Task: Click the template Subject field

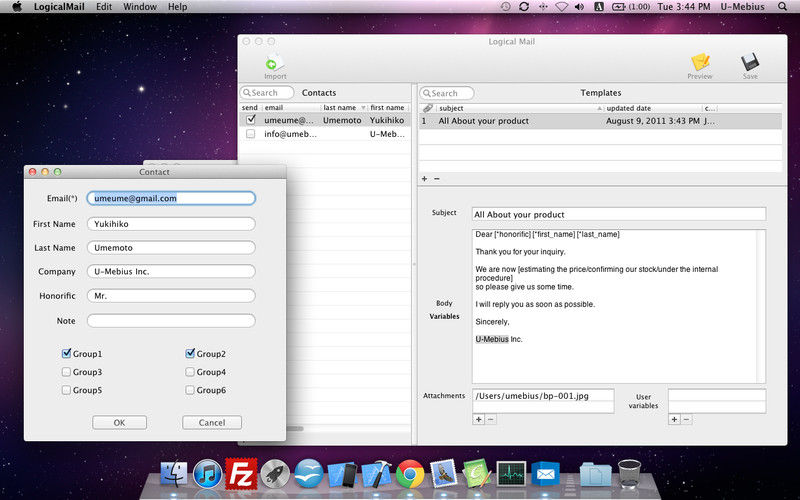Action: tap(619, 214)
